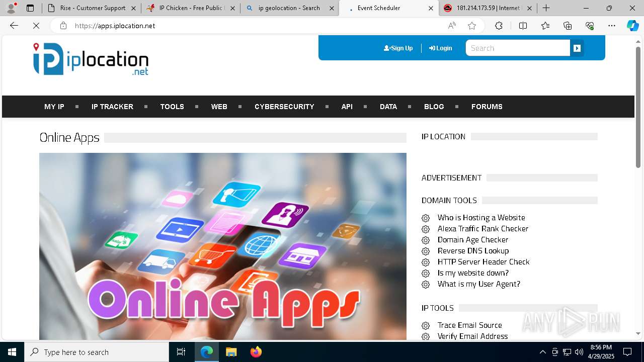Open the MY IP menu item
644x362 pixels.
click(54, 107)
